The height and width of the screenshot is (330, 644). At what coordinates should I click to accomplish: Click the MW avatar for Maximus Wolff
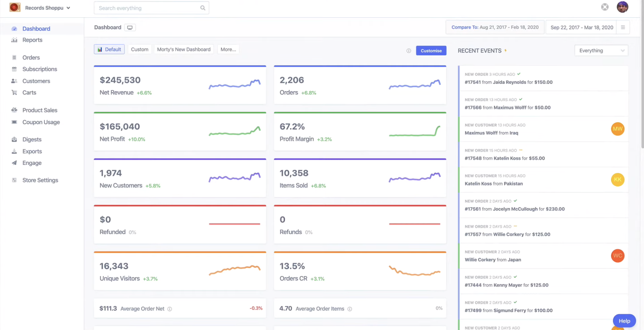(x=617, y=129)
